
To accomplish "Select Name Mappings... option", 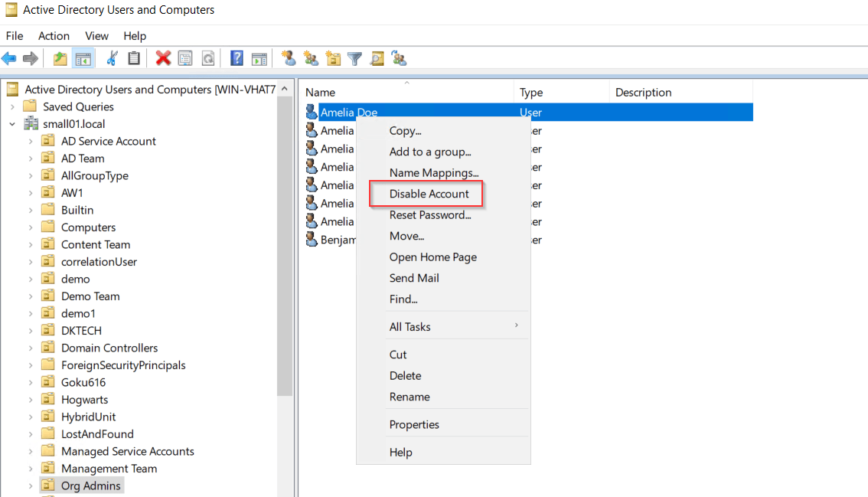I will pyautogui.click(x=434, y=173).
